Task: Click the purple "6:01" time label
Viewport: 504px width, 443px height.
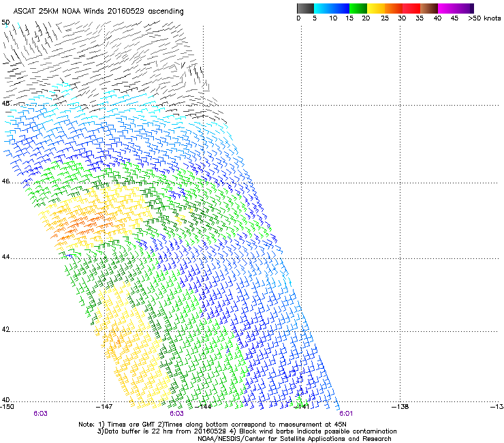Action: [x=346, y=414]
